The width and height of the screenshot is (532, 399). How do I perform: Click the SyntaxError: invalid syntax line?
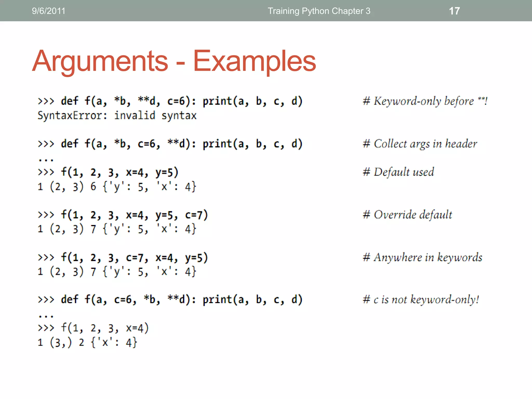click(x=117, y=115)
